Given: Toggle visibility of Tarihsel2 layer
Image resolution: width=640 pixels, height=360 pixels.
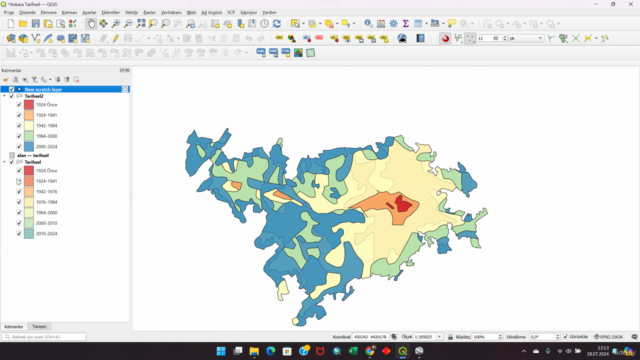Looking at the screenshot, I should 12,96.
